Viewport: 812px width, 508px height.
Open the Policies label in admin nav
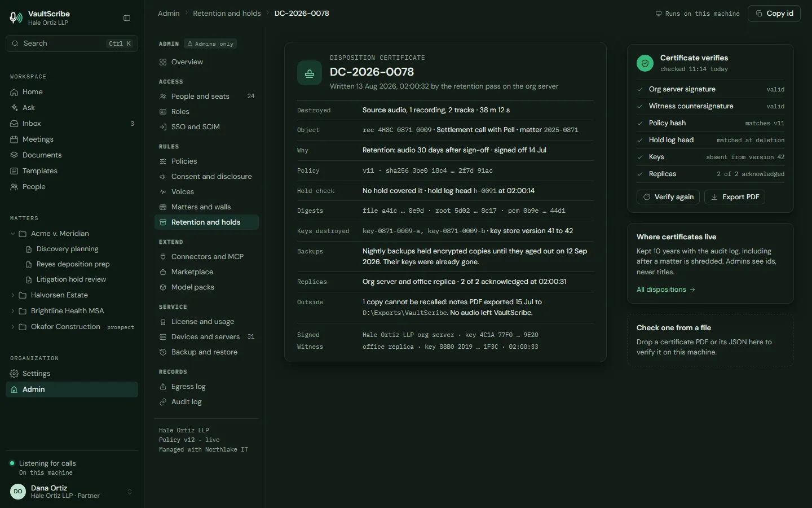coord(184,161)
